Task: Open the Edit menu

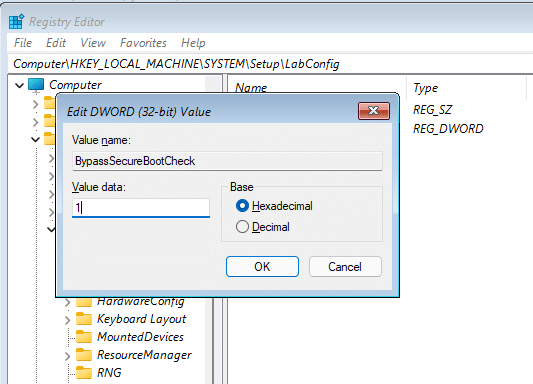Action: coord(56,43)
